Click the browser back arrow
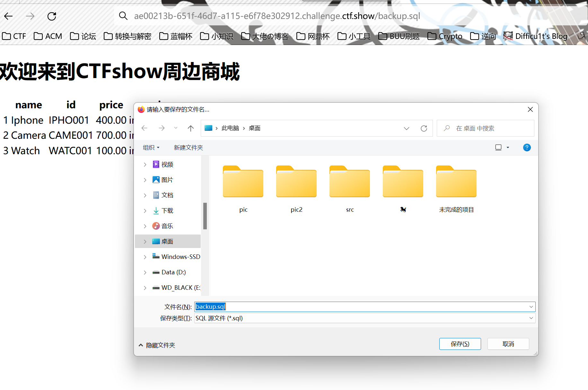 click(x=9, y=16)
